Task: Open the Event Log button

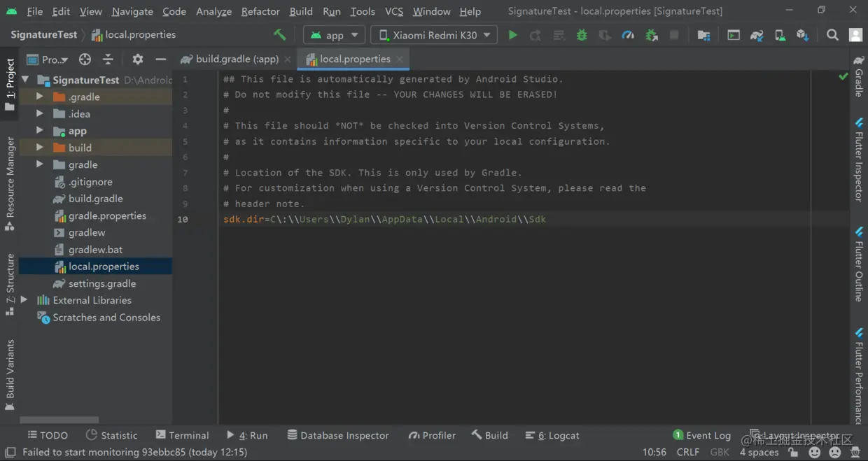Action: coord(702,435)
